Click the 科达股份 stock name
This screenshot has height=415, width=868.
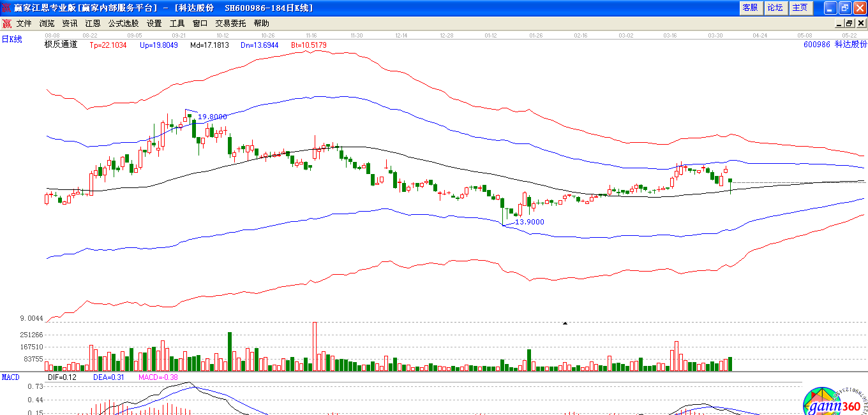pos(851,45)
